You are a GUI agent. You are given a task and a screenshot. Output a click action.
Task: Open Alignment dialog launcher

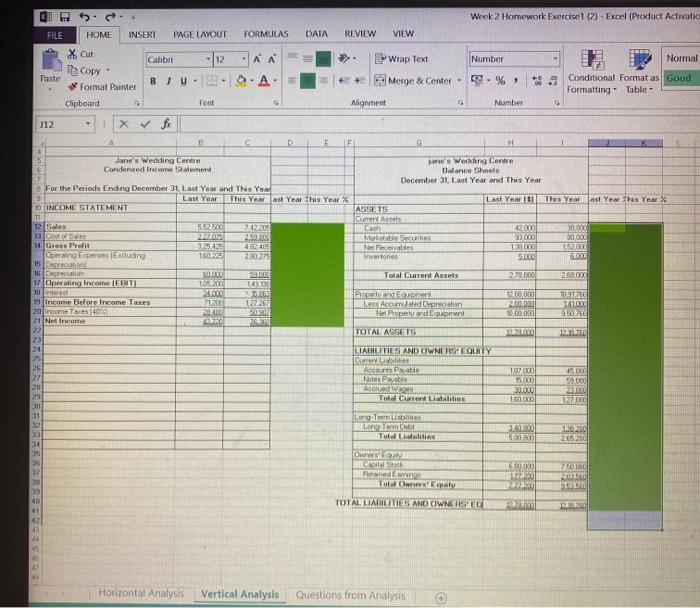460,103
